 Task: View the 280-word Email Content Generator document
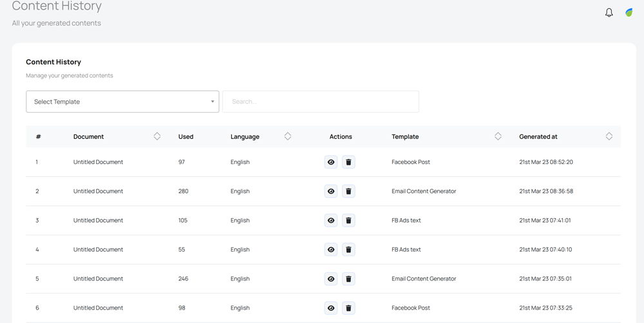tap(331, 191)
